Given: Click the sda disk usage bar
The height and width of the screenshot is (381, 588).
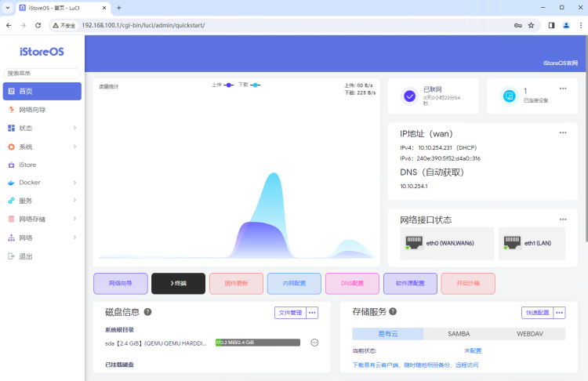Looking at the screenshot, I should [258, 343].
